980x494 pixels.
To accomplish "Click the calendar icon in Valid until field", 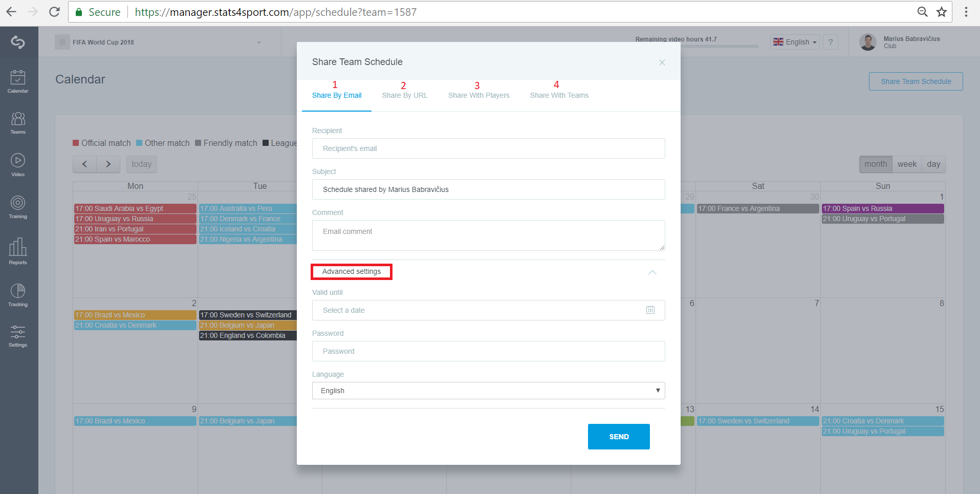I will [x=650, y=310].
